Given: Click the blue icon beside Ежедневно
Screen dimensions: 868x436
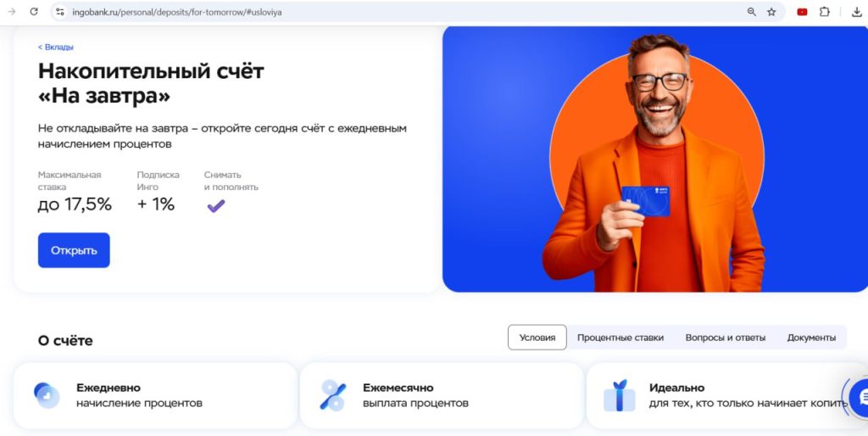Looking at the screenshot, I should (47, 395).
